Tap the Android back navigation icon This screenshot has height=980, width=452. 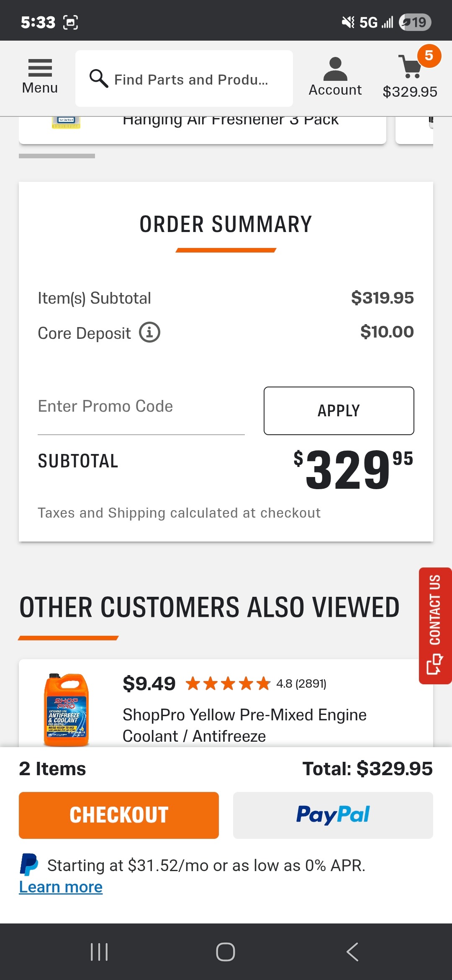point(352,952)
